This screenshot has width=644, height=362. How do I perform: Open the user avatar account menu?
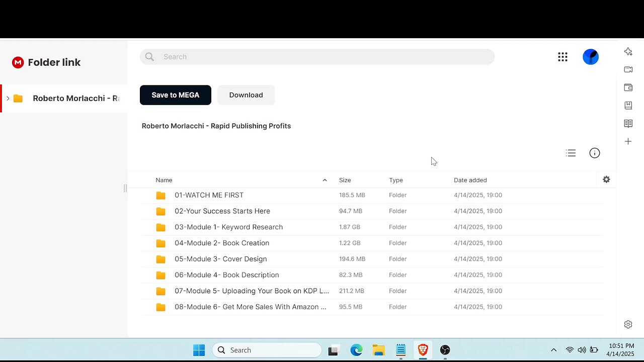click(x=591, y=57)
